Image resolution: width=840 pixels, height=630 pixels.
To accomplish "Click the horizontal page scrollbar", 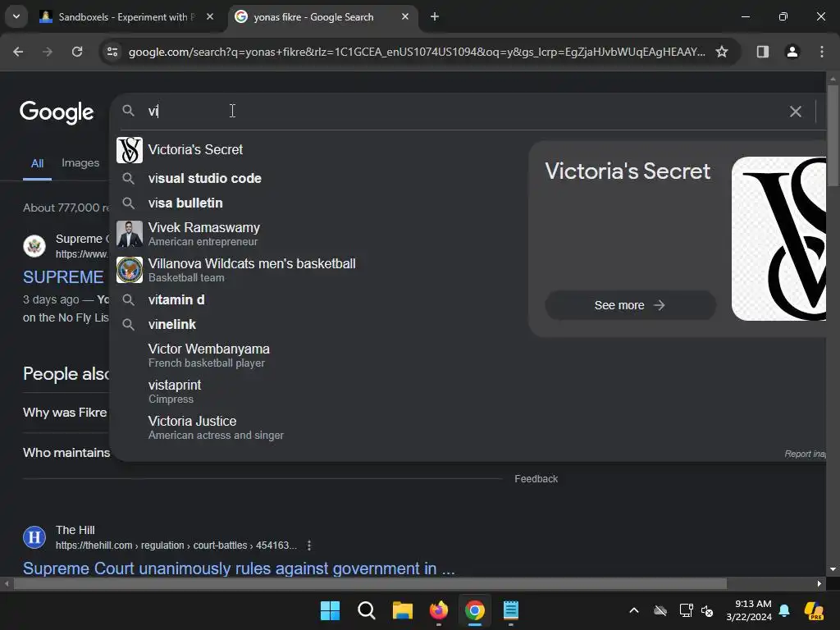I will pyautogui.click(x=370, y=583).
